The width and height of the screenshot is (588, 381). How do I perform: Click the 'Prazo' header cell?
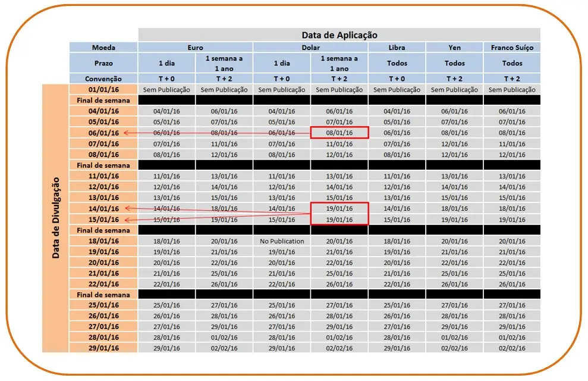pos(103,63)
